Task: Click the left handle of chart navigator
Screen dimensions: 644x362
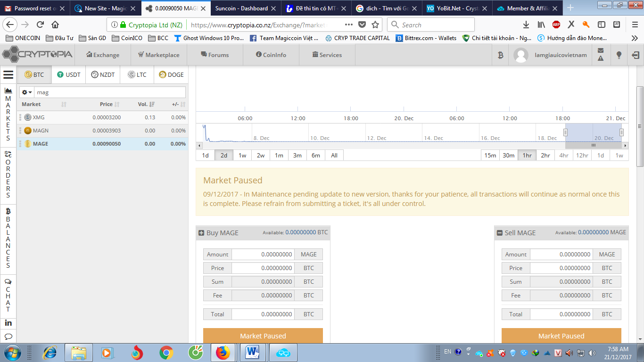Action: pyautogui.click(x=565, y=132)
